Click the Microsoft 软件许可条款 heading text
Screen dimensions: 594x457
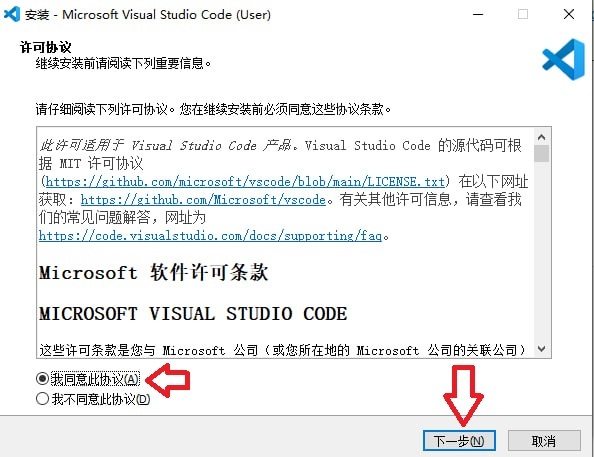pyautogui.click(x=153, y=272)
